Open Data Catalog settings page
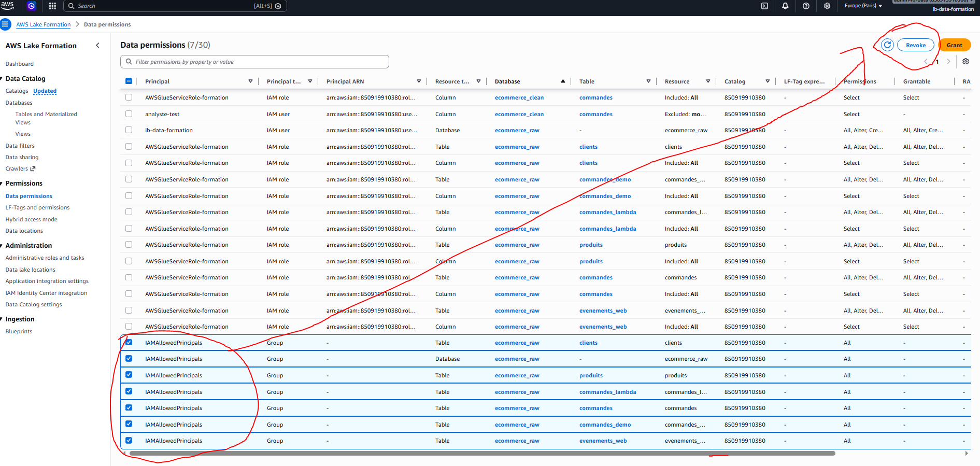Image resolution: width=980 pixels, height=466 pixels. pyautogui.click(x=33, y=304)
